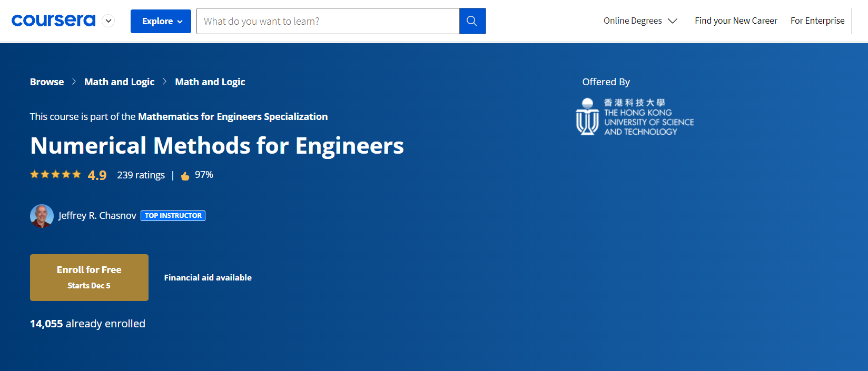Click the 97% approval value
The width and height of the screenshot is (868, 371).
[204, 175]
